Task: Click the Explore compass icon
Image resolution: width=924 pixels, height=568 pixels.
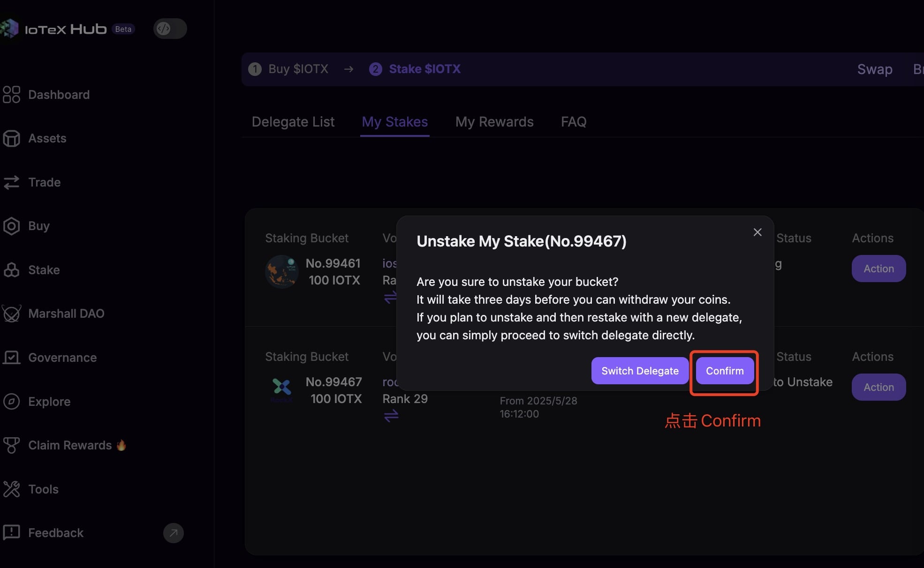Action: 11,402
